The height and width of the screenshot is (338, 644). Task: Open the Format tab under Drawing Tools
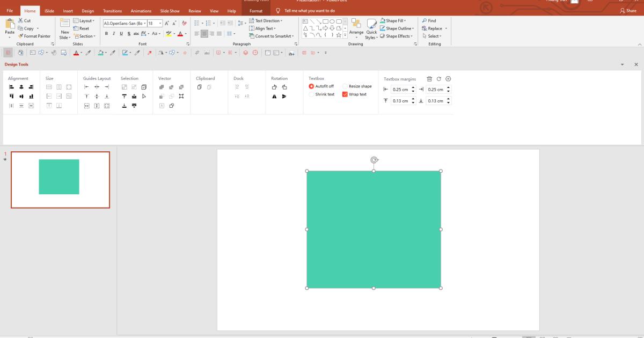(x=256, y=10)
